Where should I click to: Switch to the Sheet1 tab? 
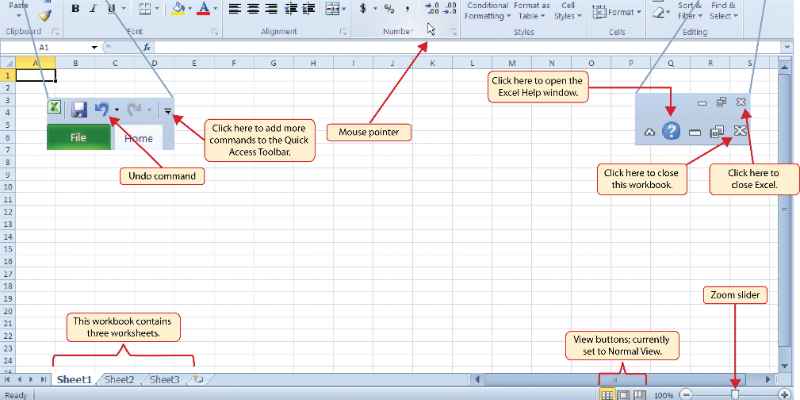pyautogui.click(x=74, y=380)
